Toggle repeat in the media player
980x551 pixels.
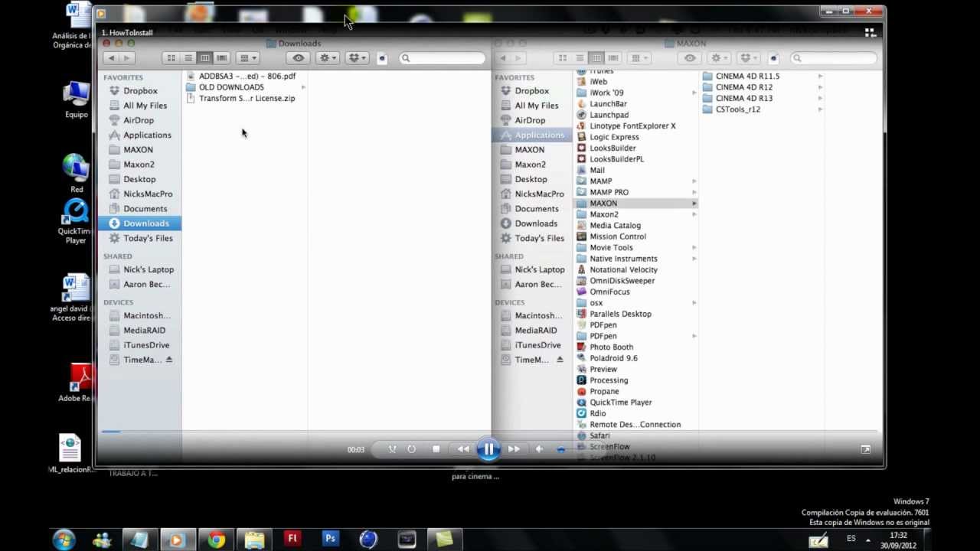(x=412, y=449)
